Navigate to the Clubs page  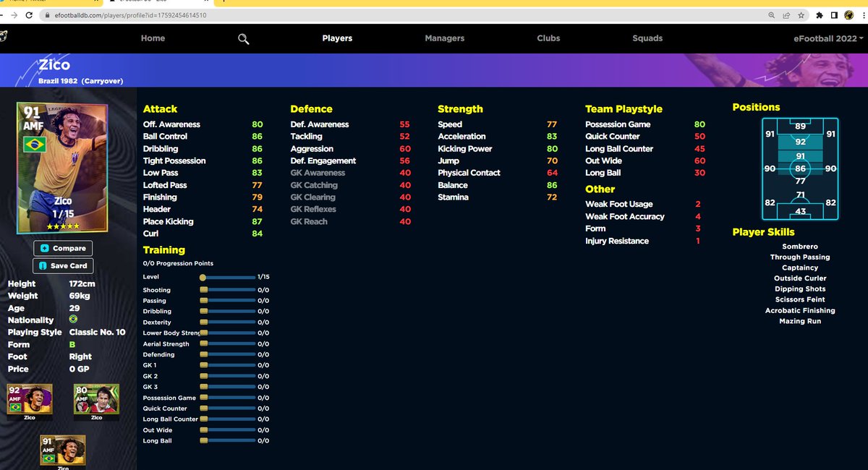click(548, 38)
